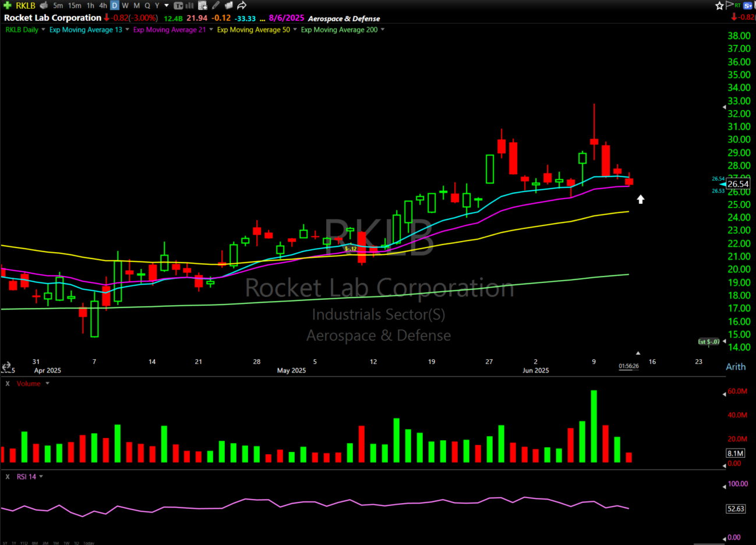The image size is (756, 545).
Task: Select the Yearly (Y) timeframe
Action: coord(157,5)
